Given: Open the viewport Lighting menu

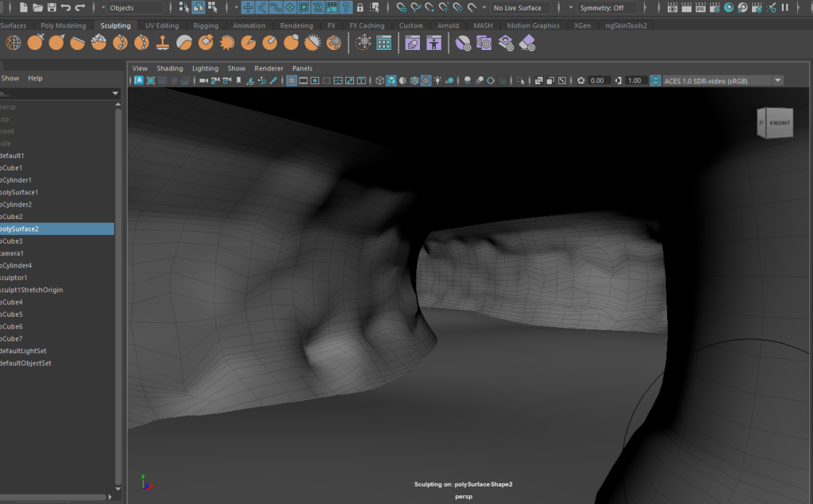Looking at the screenshot, I should (206, 68).
